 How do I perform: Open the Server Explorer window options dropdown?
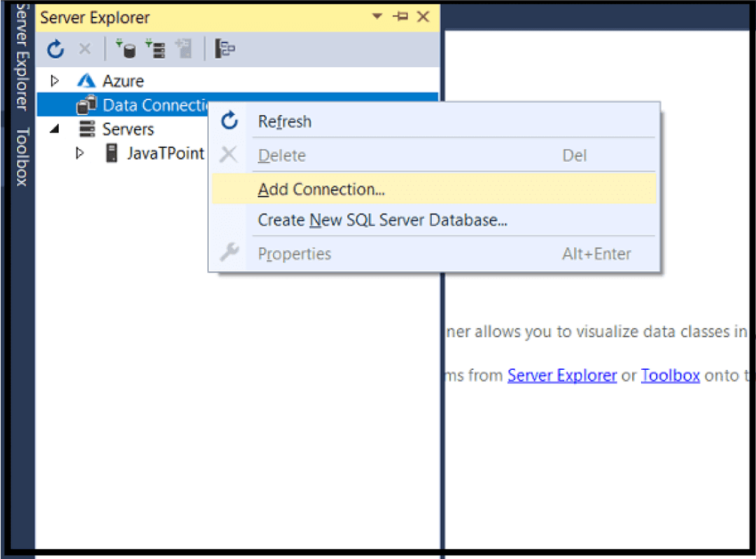[377, 17]
